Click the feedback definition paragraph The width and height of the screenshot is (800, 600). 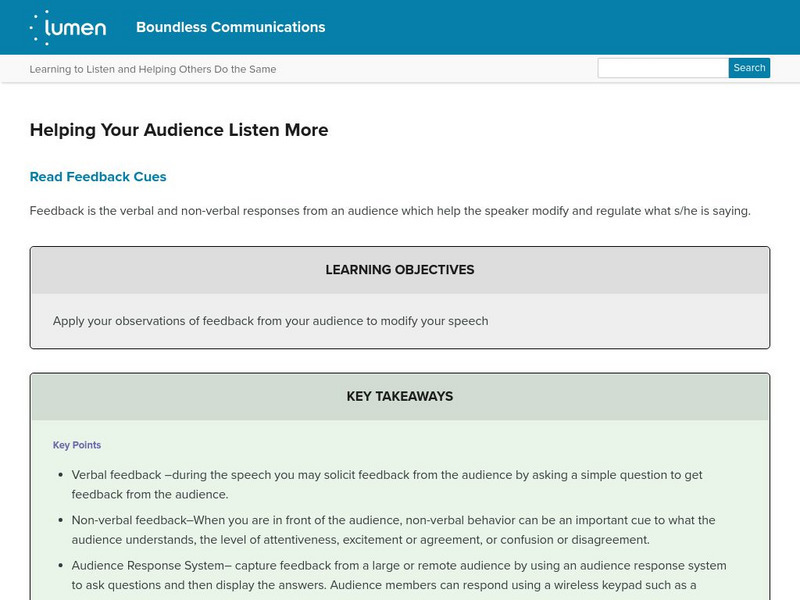click(389, 211)
